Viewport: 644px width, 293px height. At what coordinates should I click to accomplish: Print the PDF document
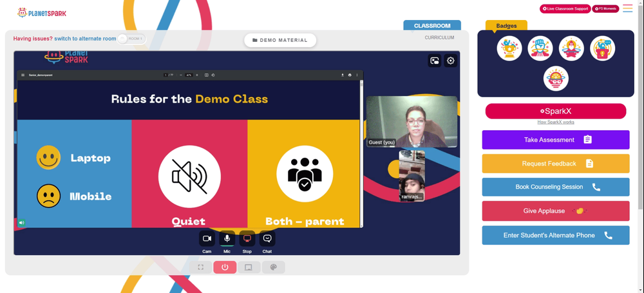[350, 75]
